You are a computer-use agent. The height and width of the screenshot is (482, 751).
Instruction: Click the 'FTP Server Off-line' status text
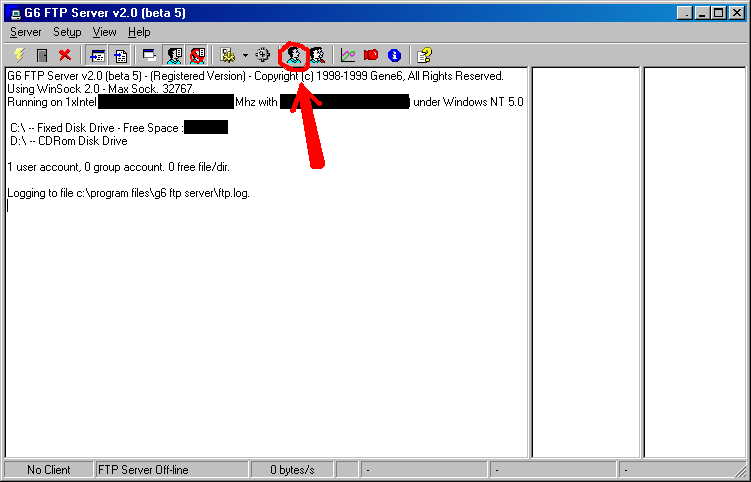point(143,470)
